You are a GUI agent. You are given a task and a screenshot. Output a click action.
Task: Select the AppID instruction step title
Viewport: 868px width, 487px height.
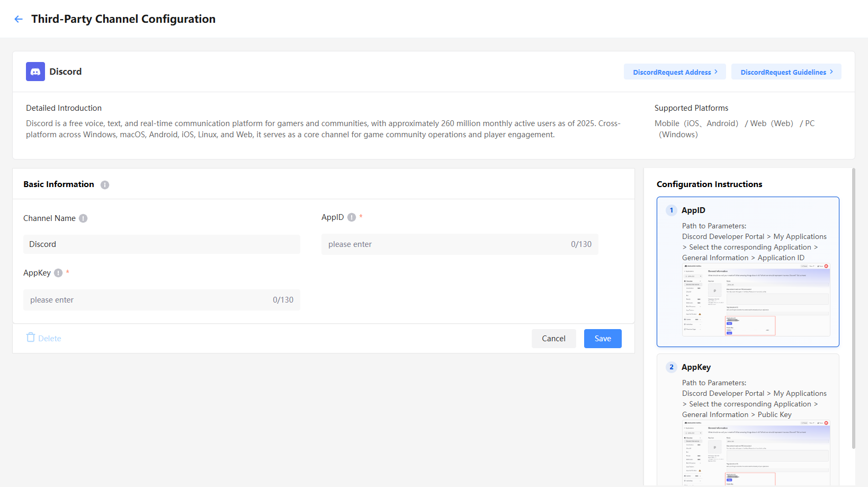click(x=693, y=210)
